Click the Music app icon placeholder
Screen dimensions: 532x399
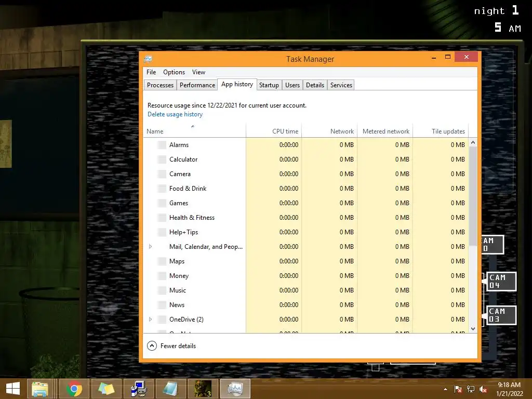(x=162, y=290)
